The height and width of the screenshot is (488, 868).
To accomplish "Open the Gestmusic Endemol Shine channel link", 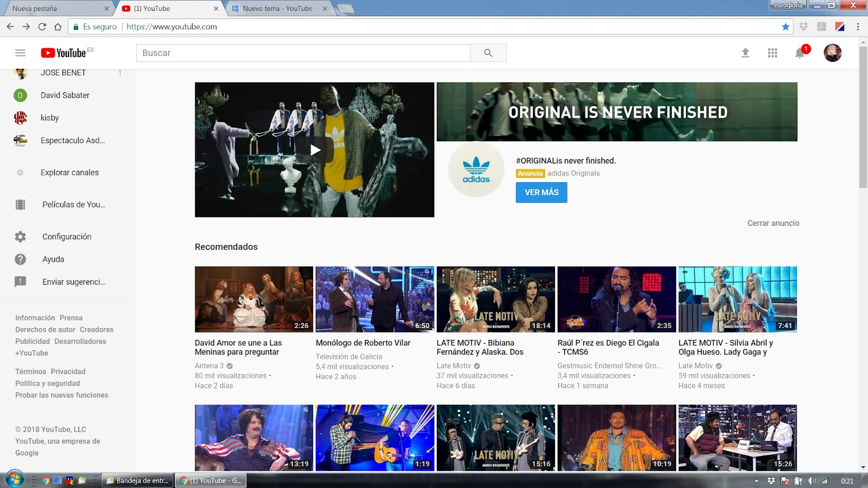I will pos(609,366).
